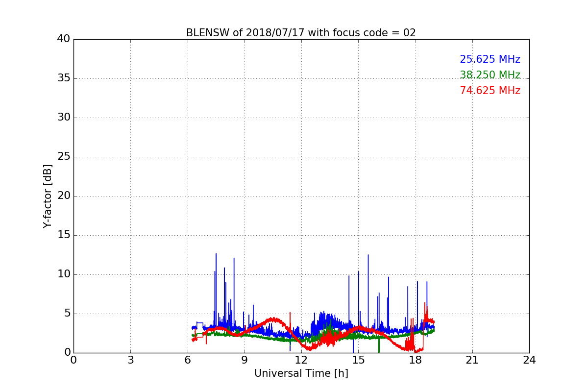588x392 pixels.
Task: Click the x-axis tick label '6'
Action: click(x=187, y=360)
